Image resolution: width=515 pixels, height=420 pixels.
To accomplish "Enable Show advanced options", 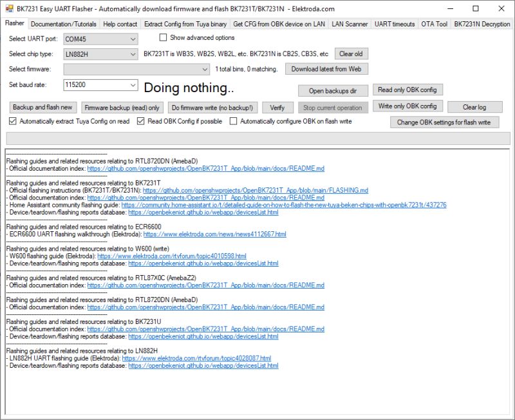I will click(164, 37).
